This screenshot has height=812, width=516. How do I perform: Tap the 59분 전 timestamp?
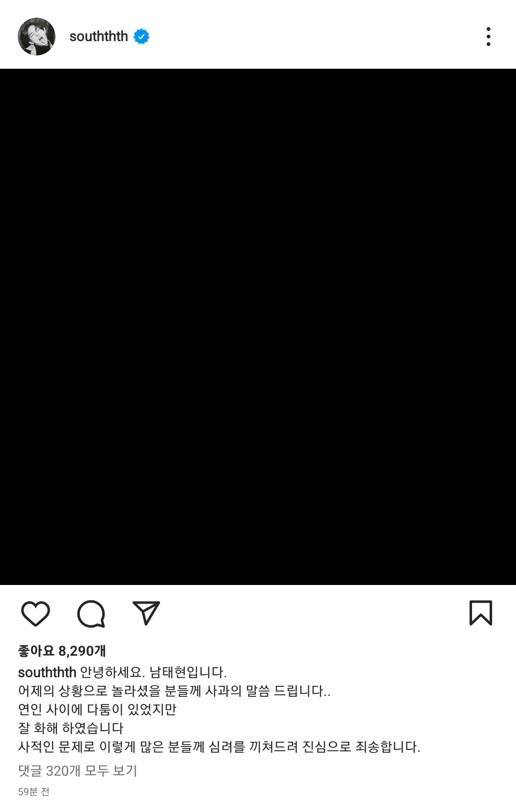[x=34, y=792]
